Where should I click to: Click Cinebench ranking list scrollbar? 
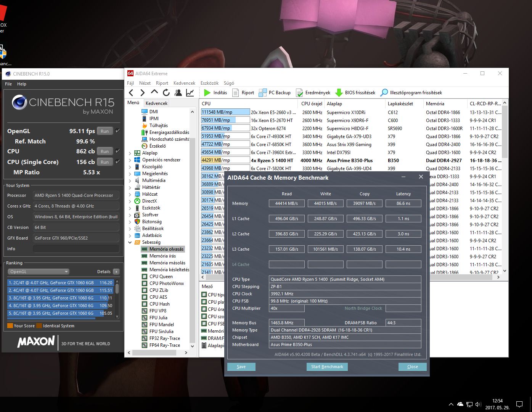click(x=117, y=288)
